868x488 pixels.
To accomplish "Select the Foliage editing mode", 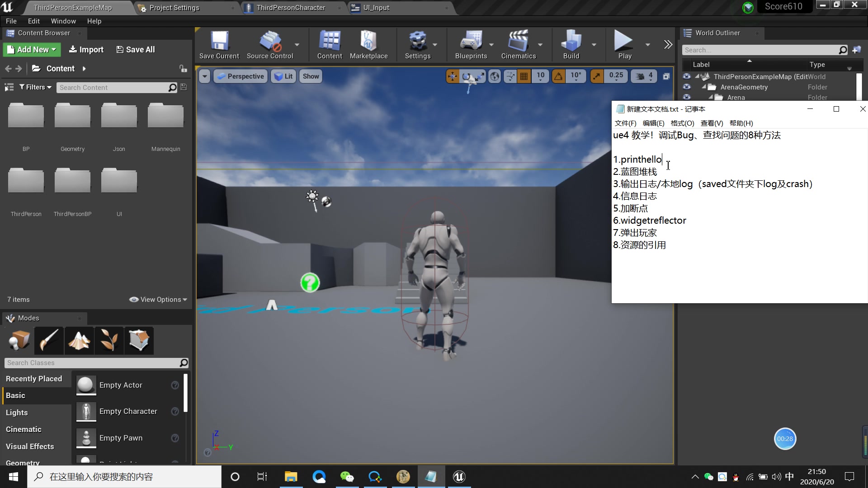I will 108,340.
